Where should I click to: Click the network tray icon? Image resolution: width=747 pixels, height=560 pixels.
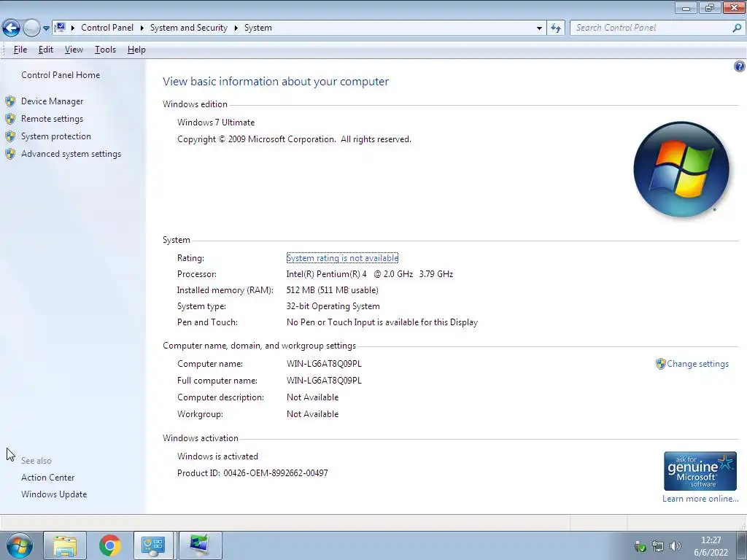658,546
